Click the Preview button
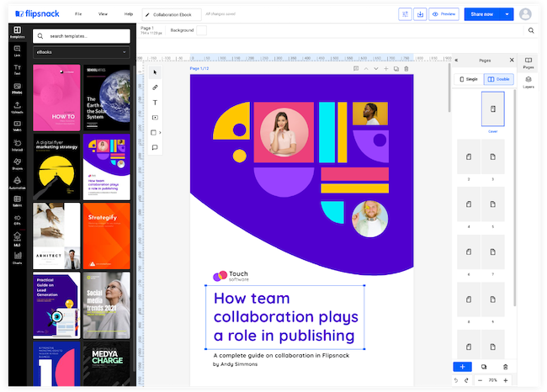Screen dimensions: 547x392 point(443,14)
